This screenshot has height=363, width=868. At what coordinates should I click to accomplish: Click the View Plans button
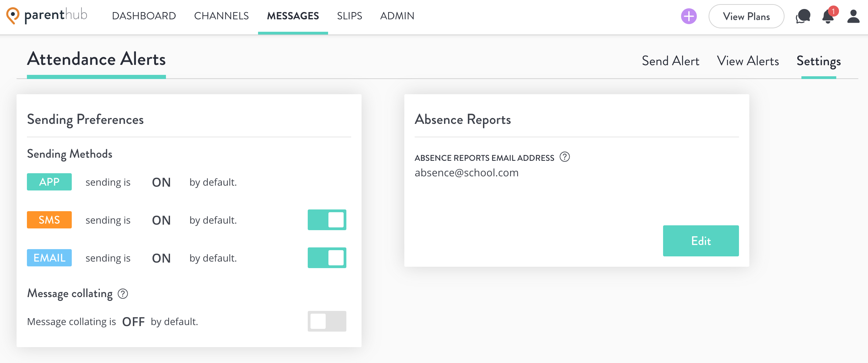pos(746,16)
